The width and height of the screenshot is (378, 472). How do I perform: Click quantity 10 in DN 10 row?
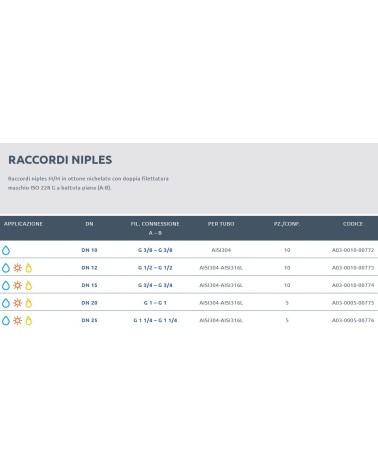(x=287, y=250)
